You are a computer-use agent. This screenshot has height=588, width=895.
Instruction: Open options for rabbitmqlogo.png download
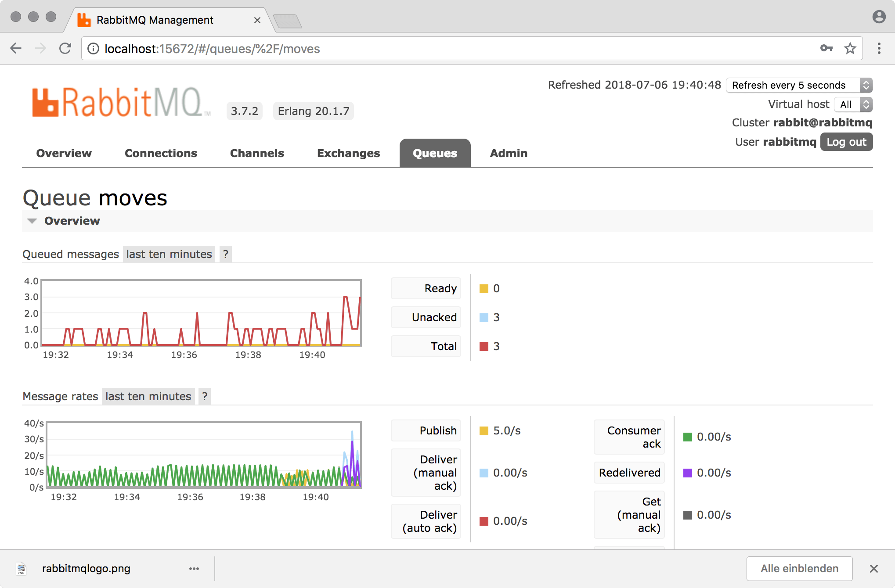(194, 569)
